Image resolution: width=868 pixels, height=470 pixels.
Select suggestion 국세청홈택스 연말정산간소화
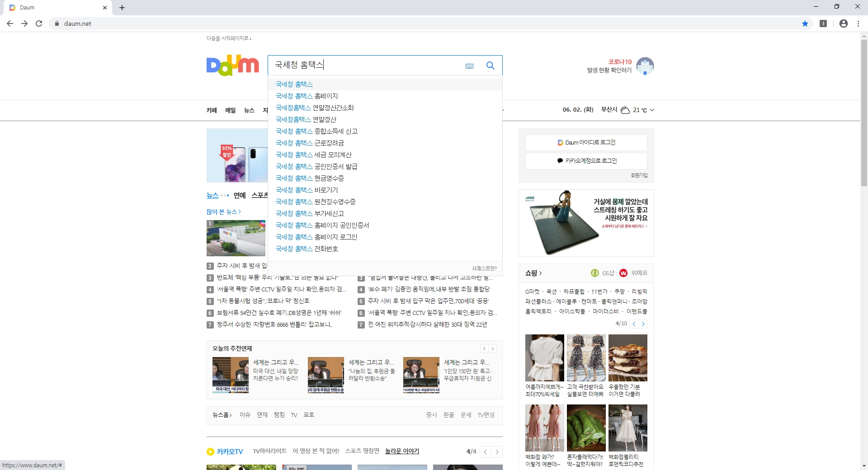pos(385,108)
